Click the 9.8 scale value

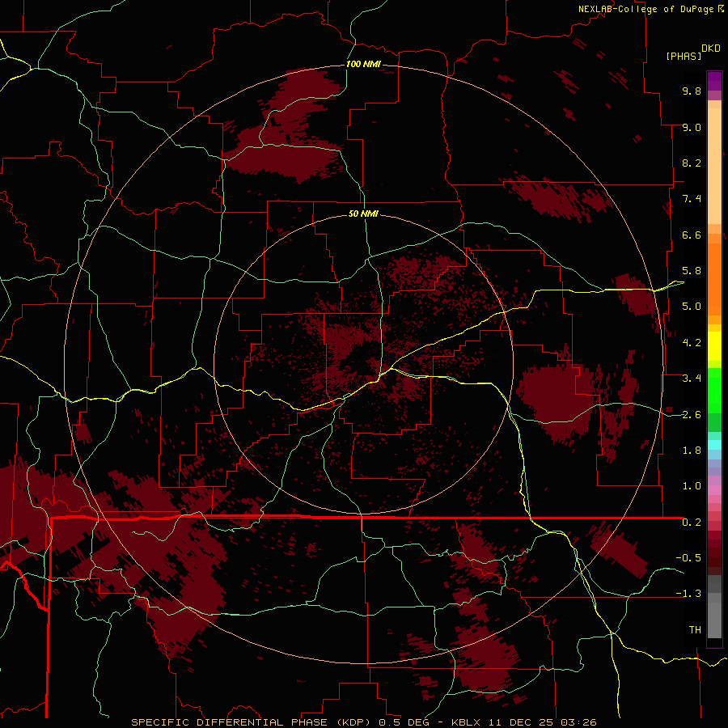[692, 91]
